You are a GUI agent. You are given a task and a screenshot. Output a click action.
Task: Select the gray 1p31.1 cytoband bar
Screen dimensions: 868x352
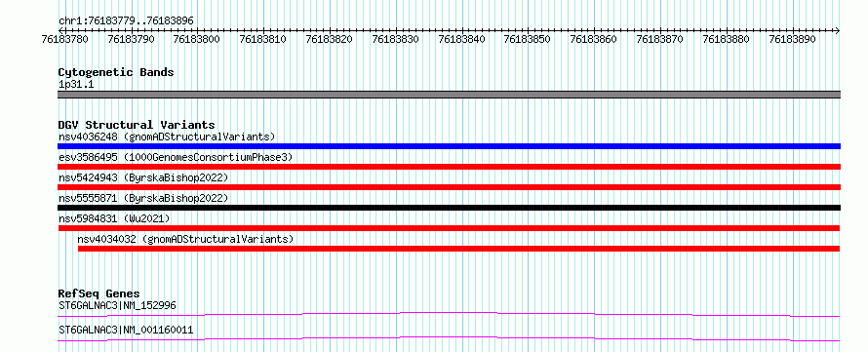point(449,95)
